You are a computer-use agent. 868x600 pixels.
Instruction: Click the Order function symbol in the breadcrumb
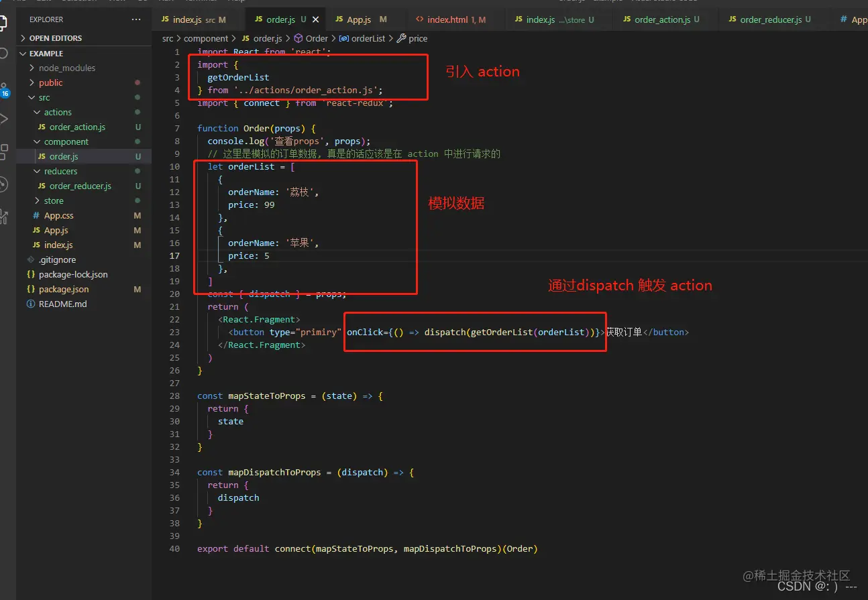[311, 38]
